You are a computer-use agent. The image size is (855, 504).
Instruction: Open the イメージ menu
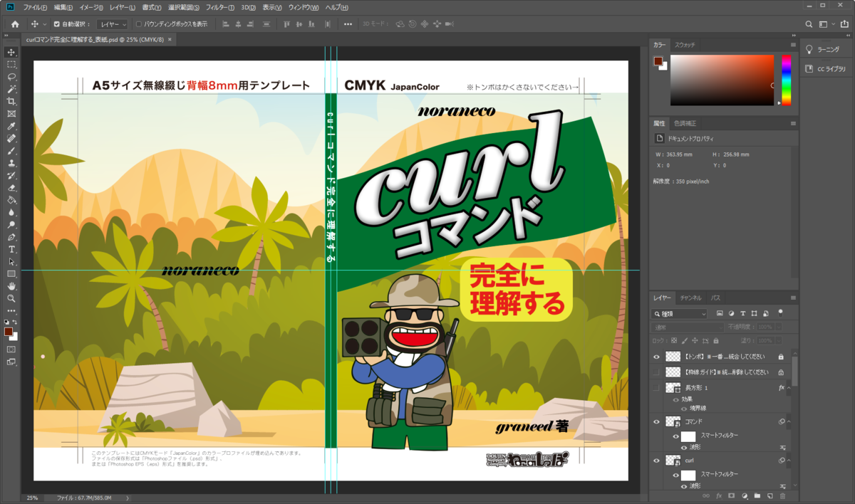[91, 7]
